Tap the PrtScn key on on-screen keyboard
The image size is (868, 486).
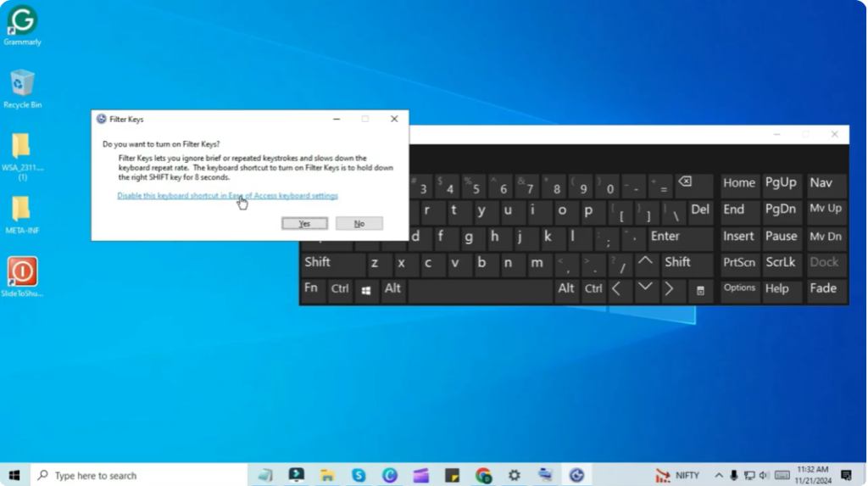tap(739, 265)
